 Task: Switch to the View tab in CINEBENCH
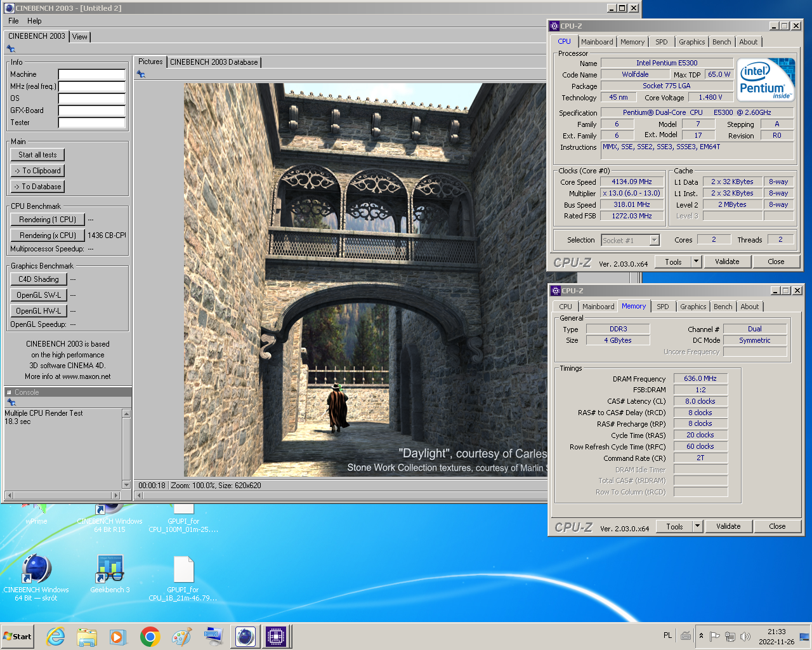[80, 37]
